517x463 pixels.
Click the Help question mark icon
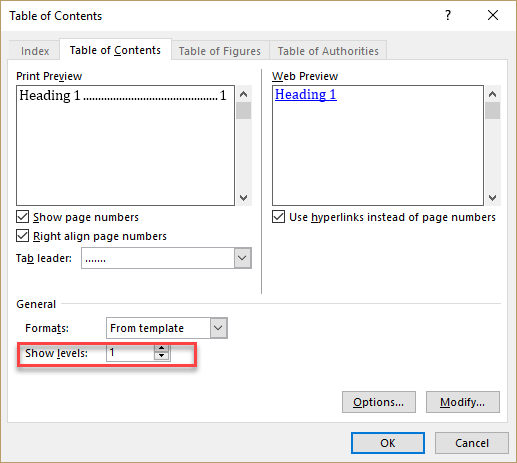[448, 15]
